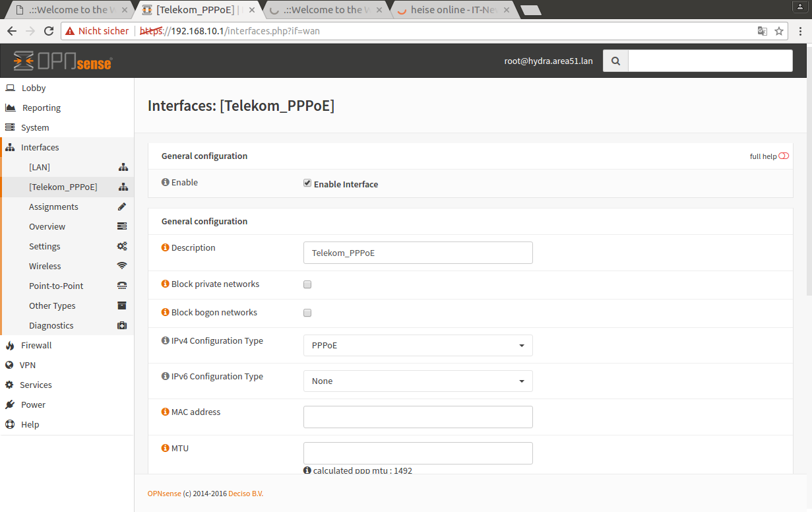Click the gears icon beside Settings
812x512 pixels.
[x=122, y=246]
